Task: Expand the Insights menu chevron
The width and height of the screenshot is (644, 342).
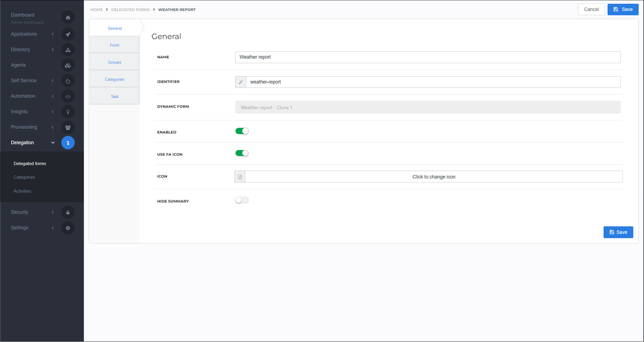Action: [x=53, y=112]
